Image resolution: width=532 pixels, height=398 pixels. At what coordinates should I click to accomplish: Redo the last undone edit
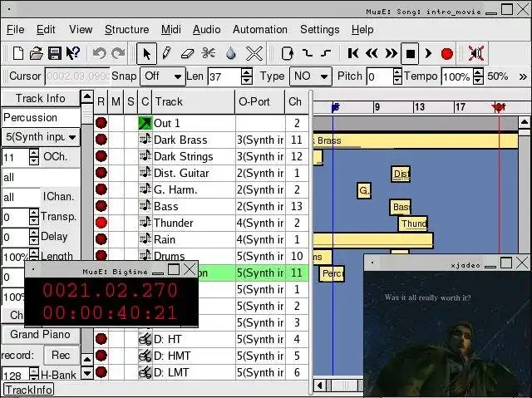118,53
